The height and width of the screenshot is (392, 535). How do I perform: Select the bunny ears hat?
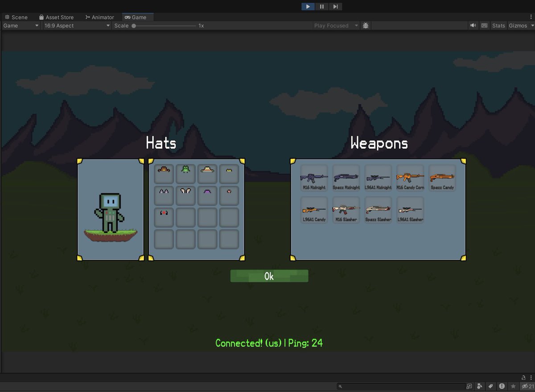point(185,196)
